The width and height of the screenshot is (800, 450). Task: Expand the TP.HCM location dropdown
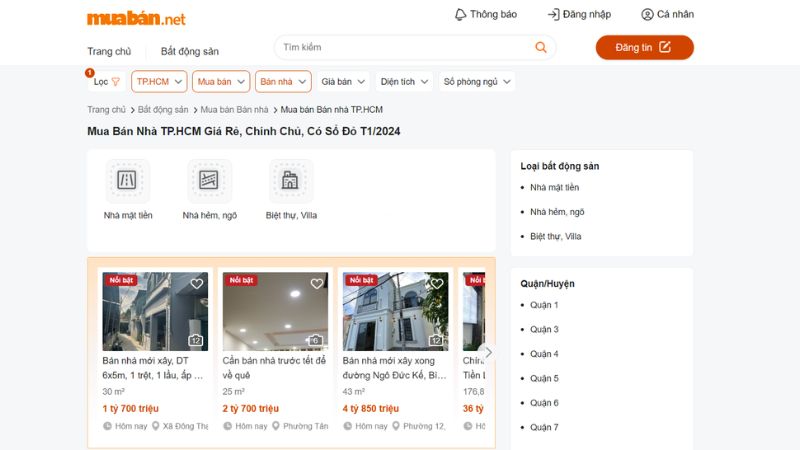159,82
